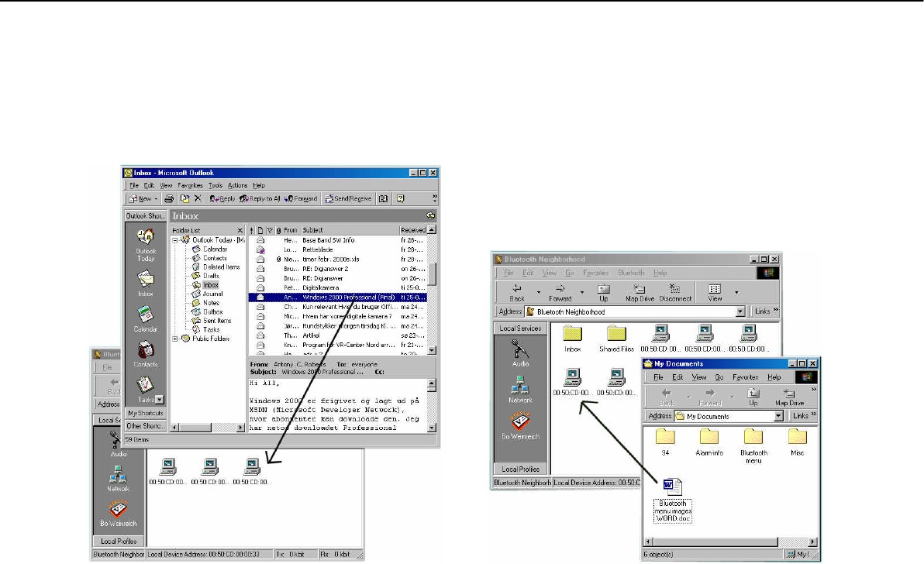The image size is (924, 564).
Task: Select the Inbox shortcut in the Outlook bar
Action: pyautogui.click(x=146, y=284)
